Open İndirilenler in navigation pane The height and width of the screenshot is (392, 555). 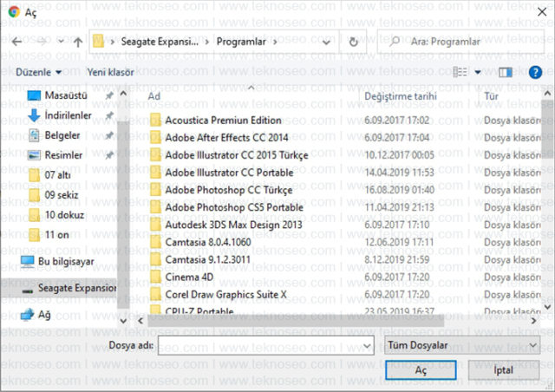60,115
